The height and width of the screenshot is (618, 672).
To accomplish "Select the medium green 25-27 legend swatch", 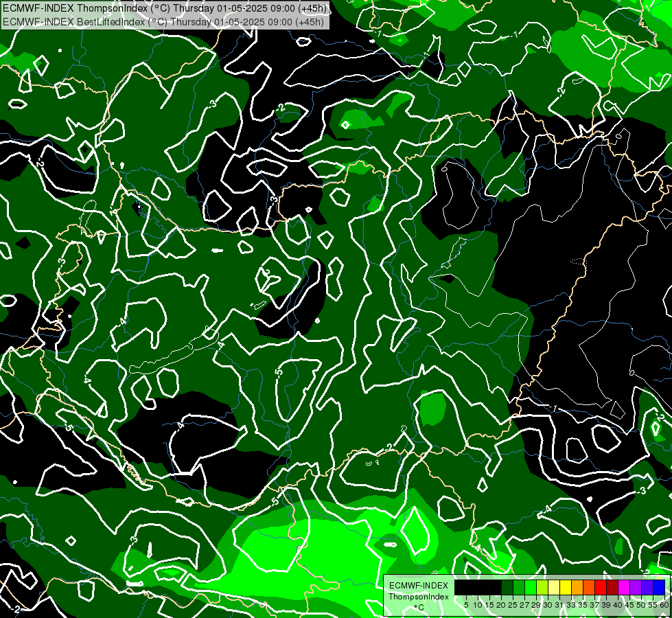I will point(518,587).
